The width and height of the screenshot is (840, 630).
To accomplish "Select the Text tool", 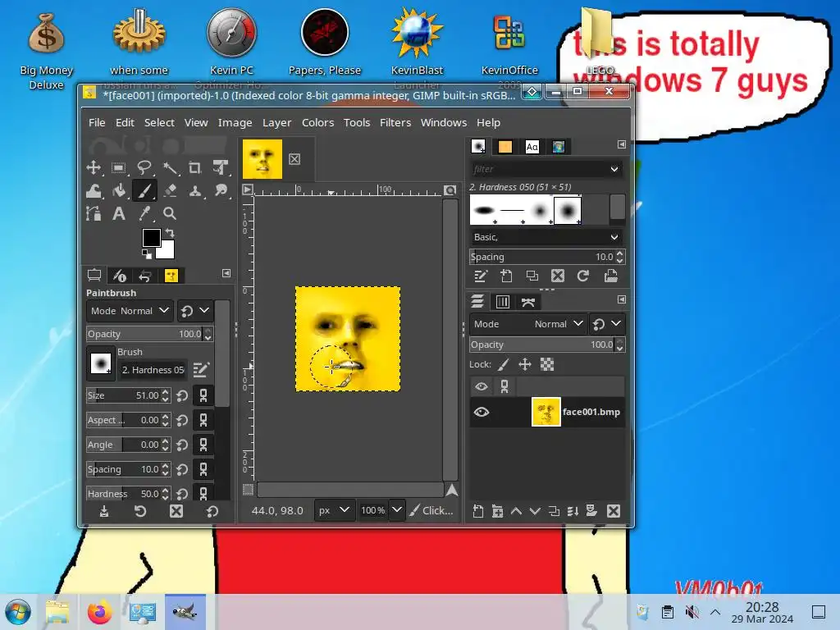I will coord(119,214).
